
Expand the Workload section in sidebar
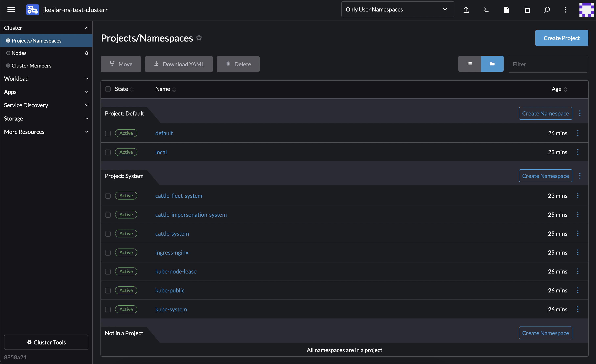point(46,78)
